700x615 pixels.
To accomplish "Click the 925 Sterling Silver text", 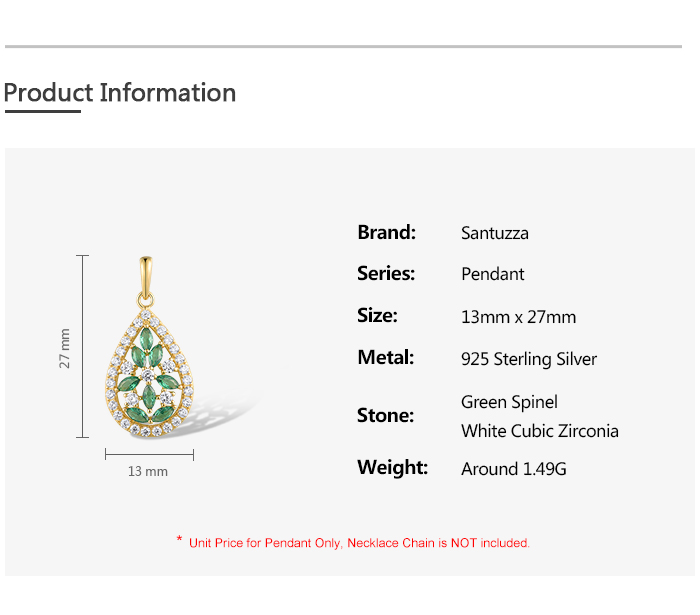I will tap(529, 359).
